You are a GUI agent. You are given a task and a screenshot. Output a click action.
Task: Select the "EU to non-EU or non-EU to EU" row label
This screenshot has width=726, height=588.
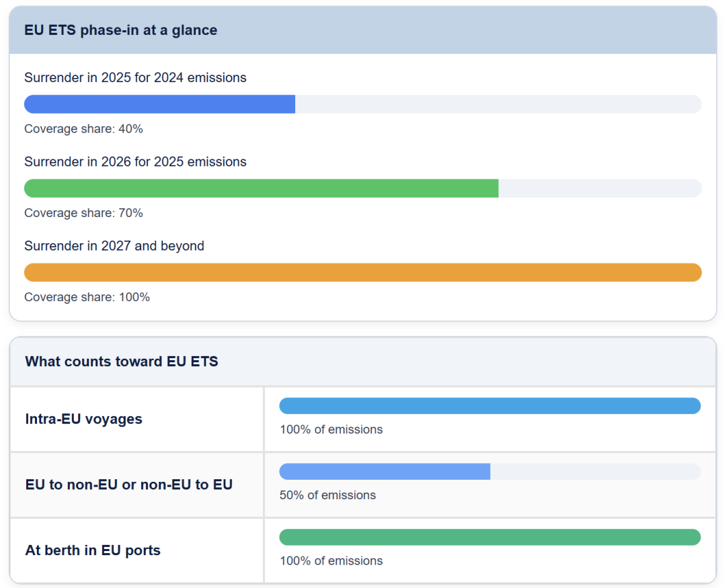[x=129, y=485]
